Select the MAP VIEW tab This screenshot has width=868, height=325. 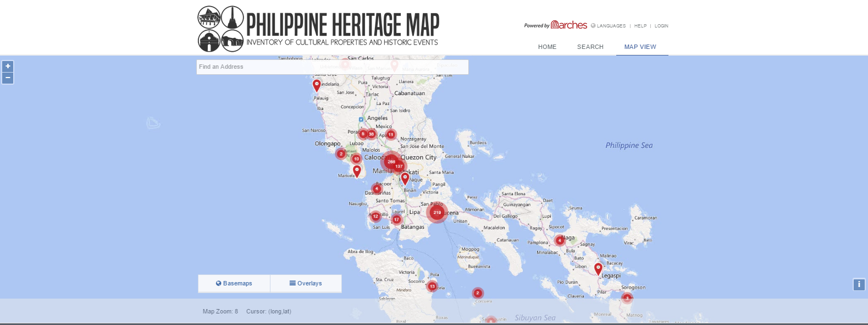[x=640, y=47]
